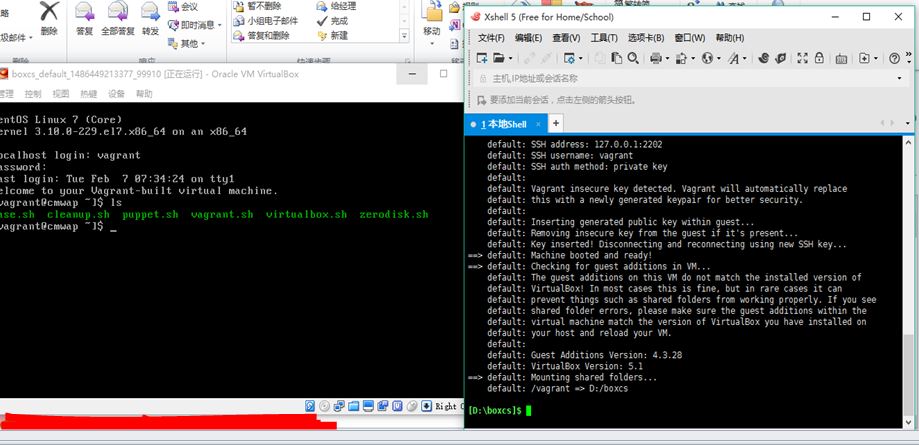
Task: Open Xshell session properties icon
Action: click(569, 58)
